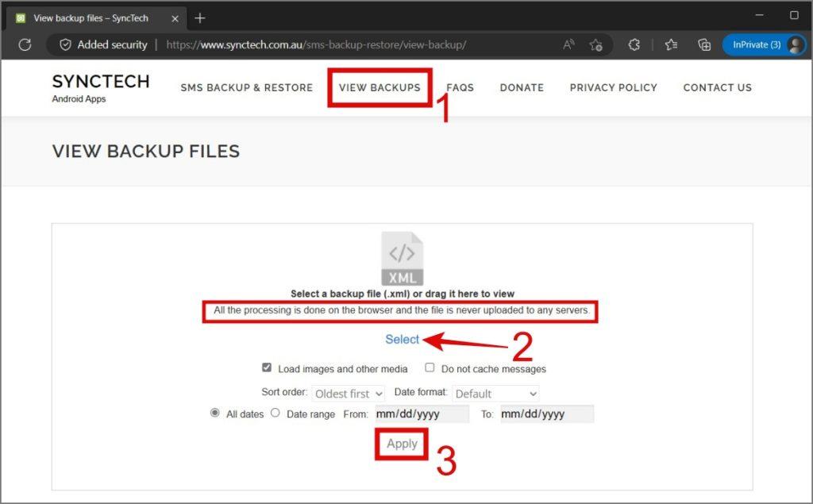
Task: Open the Privacy Policy page
Action: pos(614,87)
